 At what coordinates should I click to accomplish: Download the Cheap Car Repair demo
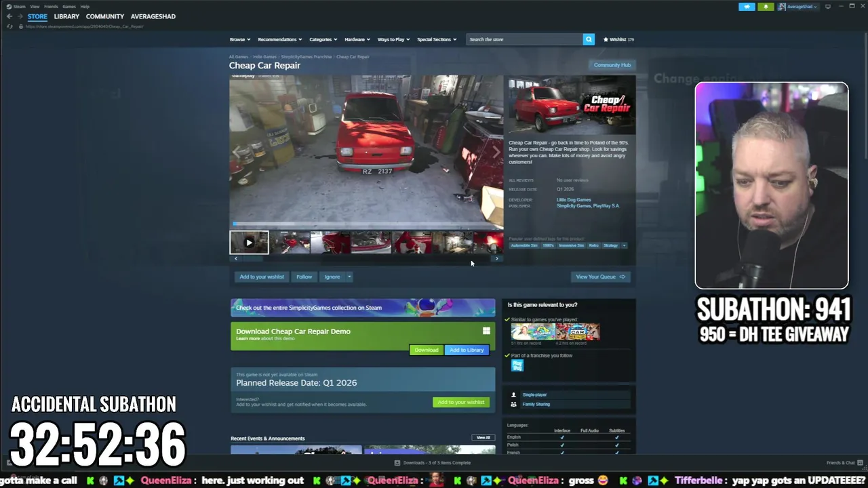(x=427, y=350)
